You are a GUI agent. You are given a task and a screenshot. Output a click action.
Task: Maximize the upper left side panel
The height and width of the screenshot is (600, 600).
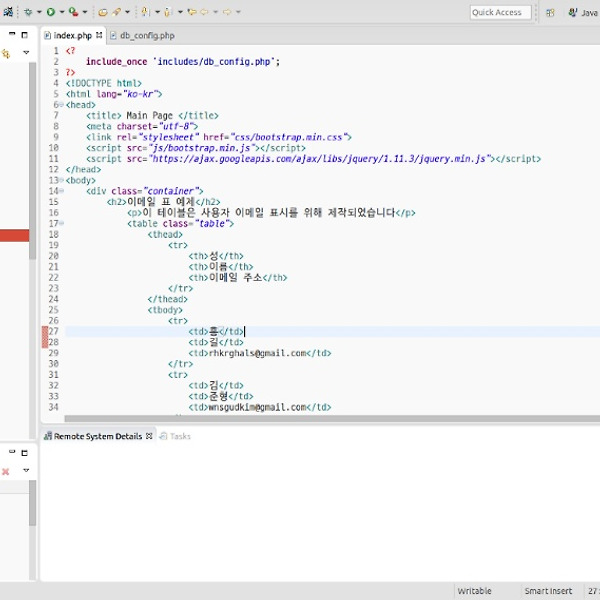pyautogui.click(x=24, y=35)
